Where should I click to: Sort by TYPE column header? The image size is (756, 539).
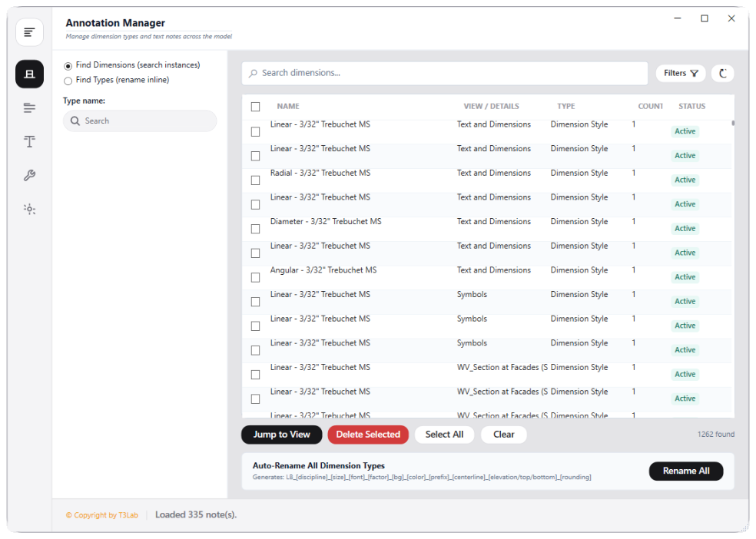[x=566, y=107]
